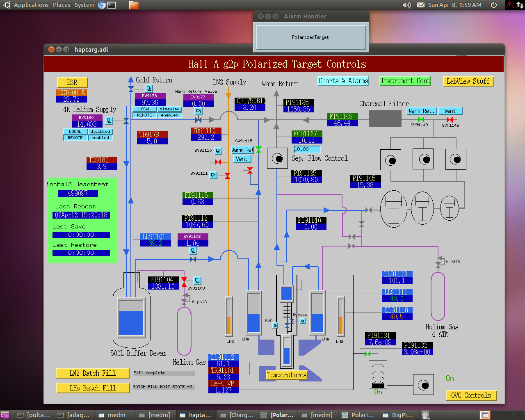Click the LHe Batch Fill button
The width and height of the screenshot is (525, 420).
[x=93, y=388]
